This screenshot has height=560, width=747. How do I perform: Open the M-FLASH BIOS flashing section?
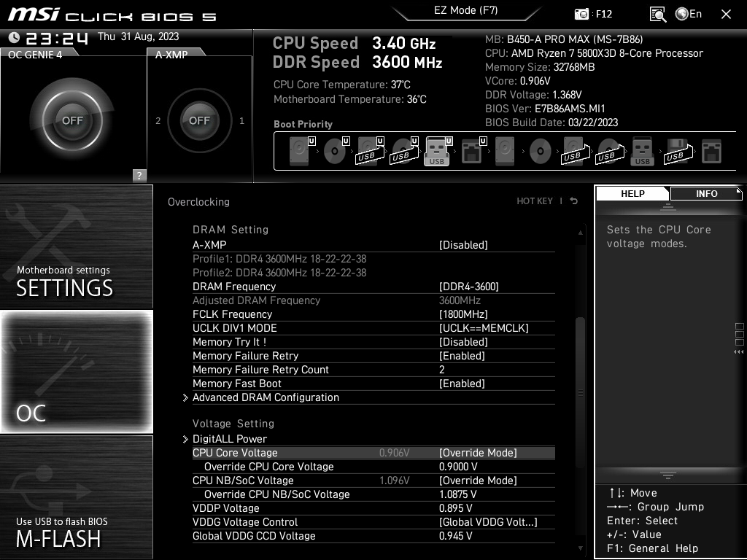76,497
